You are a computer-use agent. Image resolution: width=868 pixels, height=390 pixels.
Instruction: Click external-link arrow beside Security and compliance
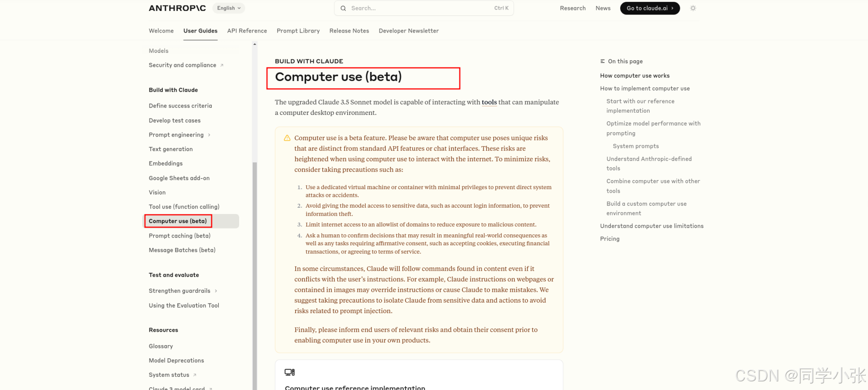tap(222, 65)
